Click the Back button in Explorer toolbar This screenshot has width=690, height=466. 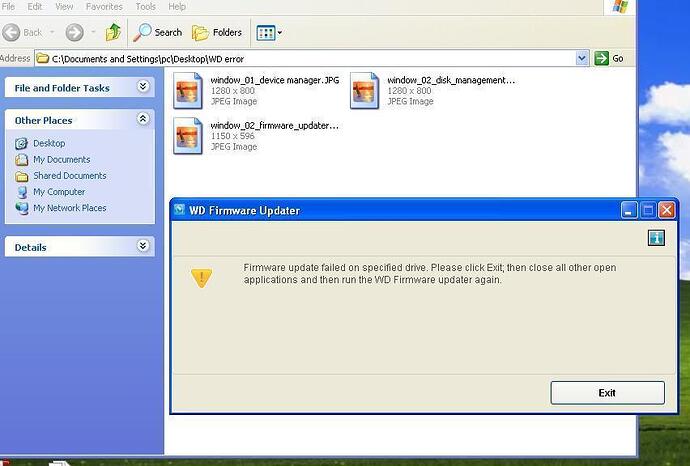click(x=22, y=32)
